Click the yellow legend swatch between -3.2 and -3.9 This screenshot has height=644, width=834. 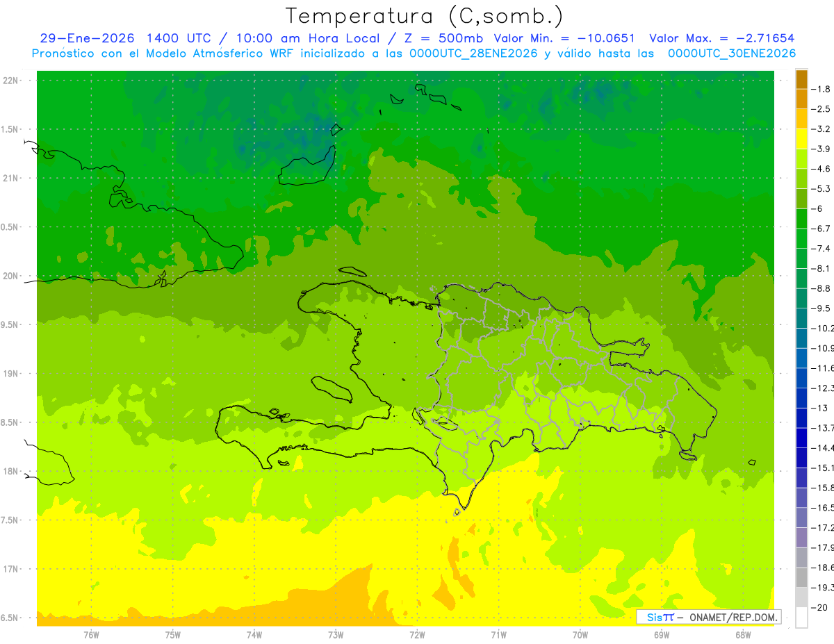tap(801, 139)
